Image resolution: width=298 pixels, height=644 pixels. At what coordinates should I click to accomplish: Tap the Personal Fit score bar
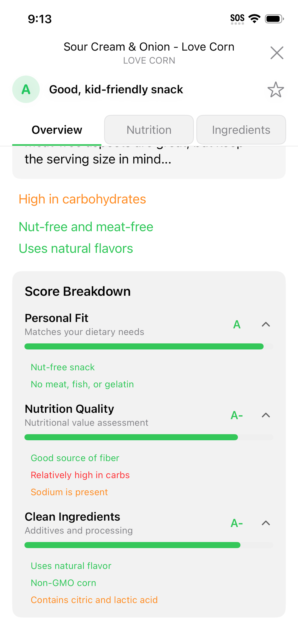(149, 346)
